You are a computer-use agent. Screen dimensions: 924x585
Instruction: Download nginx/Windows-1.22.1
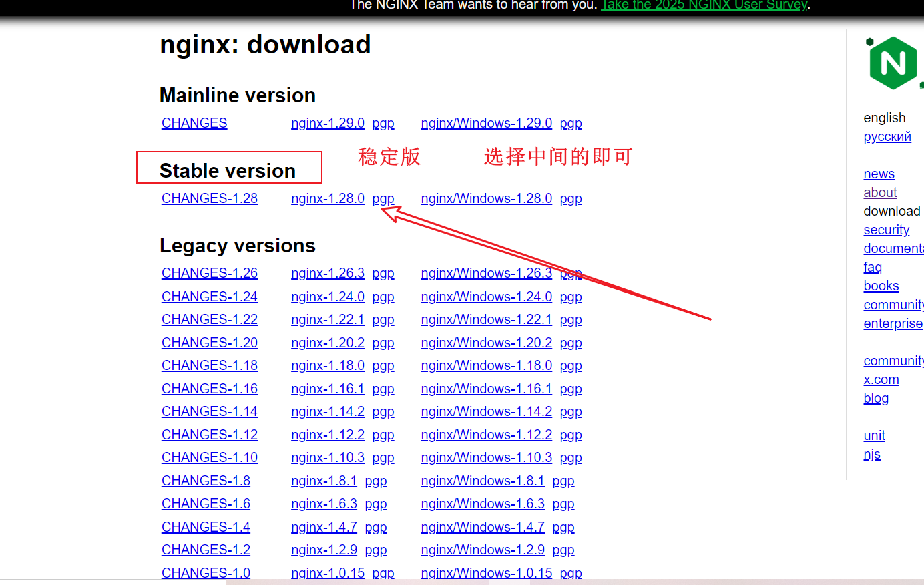pyautogui.click(x=487, y=319)
